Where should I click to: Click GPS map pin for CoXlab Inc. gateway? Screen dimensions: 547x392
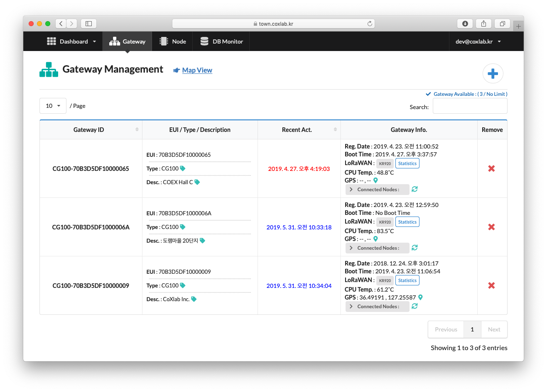(420, 297)
